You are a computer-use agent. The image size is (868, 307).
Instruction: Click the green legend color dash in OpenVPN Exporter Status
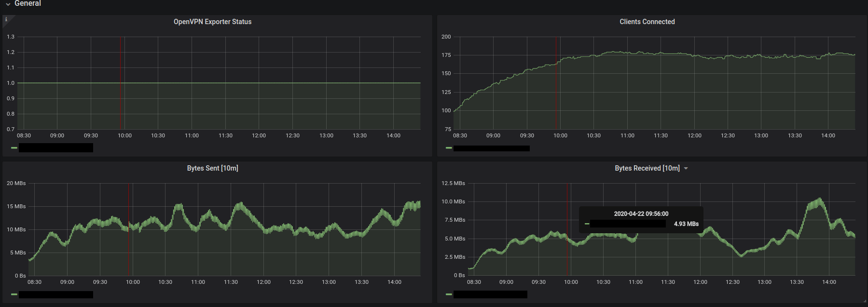(x=14, y=148)
